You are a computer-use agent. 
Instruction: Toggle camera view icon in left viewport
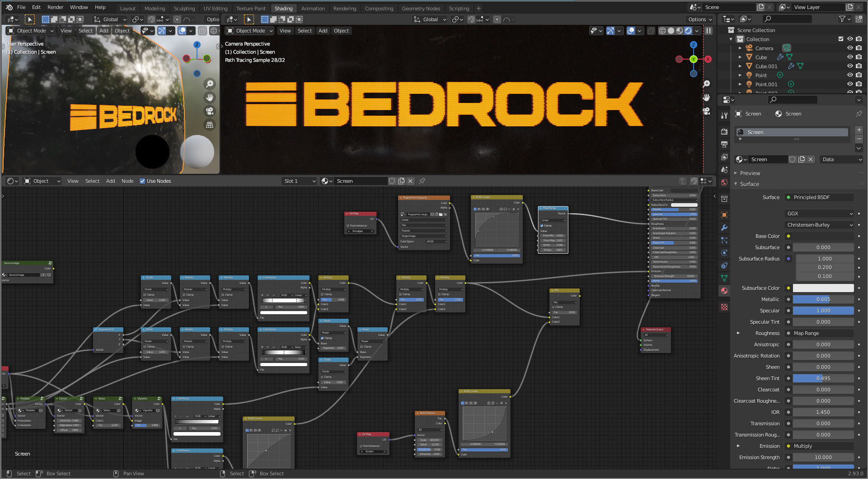tap(210, 111)
